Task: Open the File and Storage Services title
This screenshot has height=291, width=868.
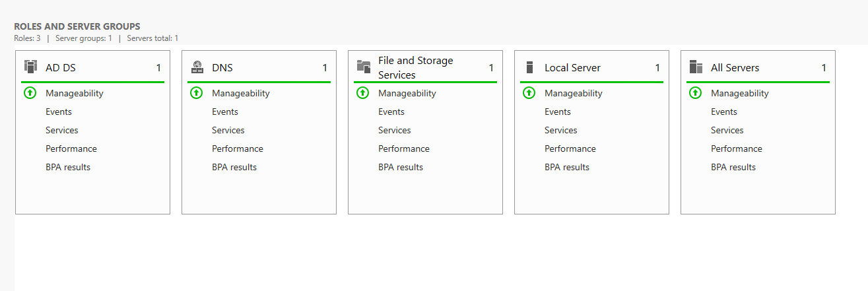Action: (x=416, y=67)
